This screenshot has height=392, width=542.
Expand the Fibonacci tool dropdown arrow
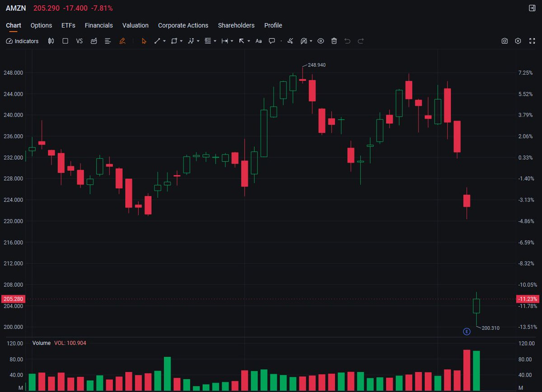click(x=215, y=41)
